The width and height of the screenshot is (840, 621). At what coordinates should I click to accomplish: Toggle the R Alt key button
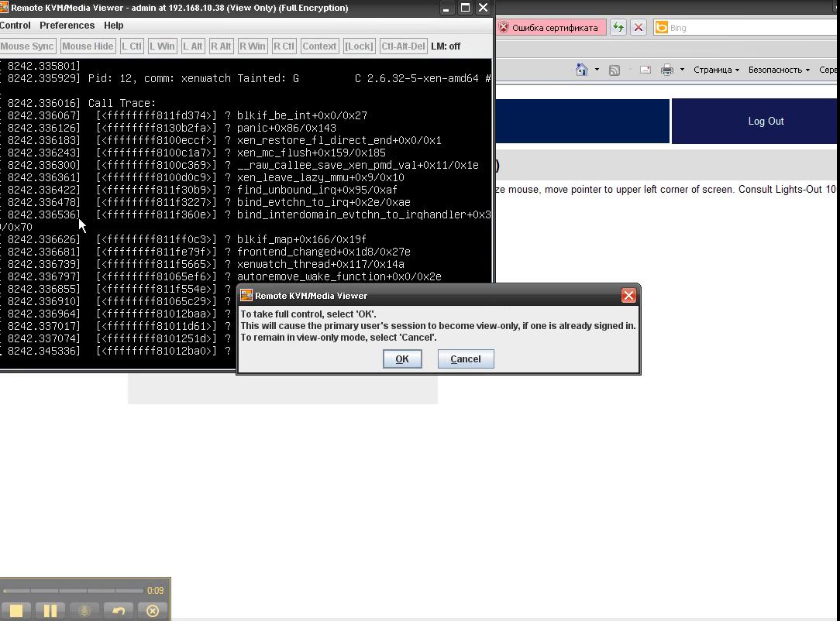[x=221, y=46]
